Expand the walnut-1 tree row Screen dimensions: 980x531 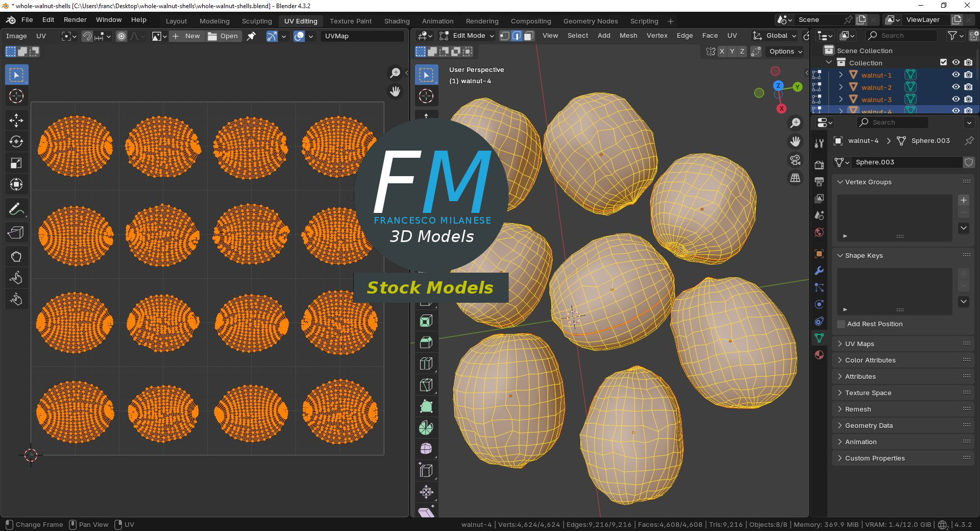pos(841,75)
